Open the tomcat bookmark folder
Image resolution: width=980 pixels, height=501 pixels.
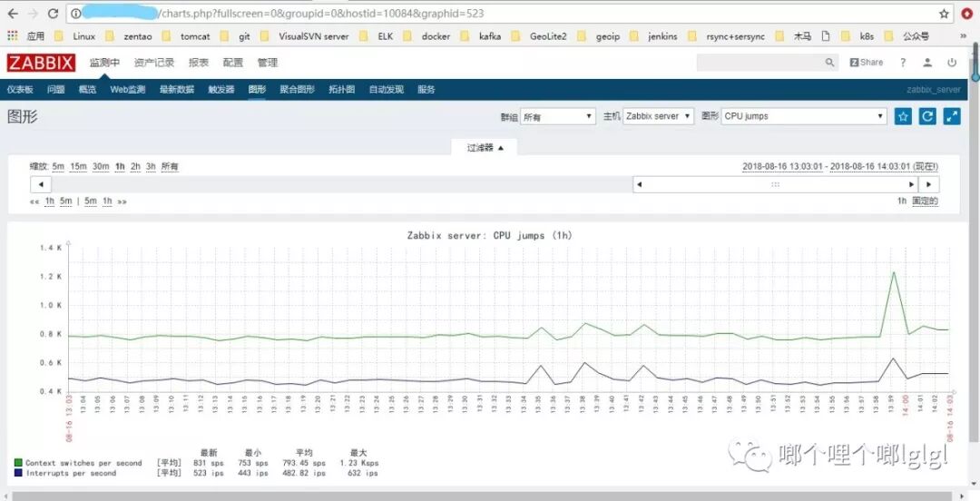187,36
